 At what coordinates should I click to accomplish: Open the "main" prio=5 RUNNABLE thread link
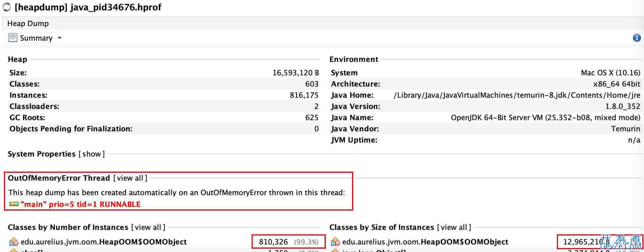coord(81,204)
